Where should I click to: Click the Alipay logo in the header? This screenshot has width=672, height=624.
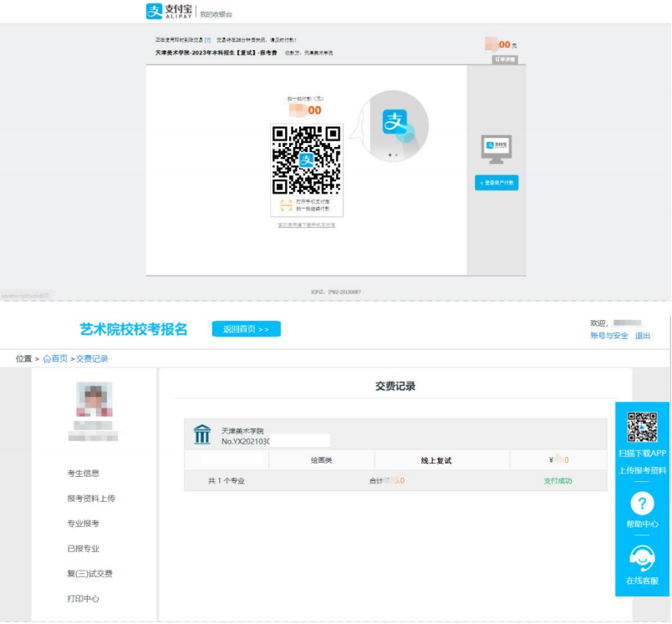(169, 11)
